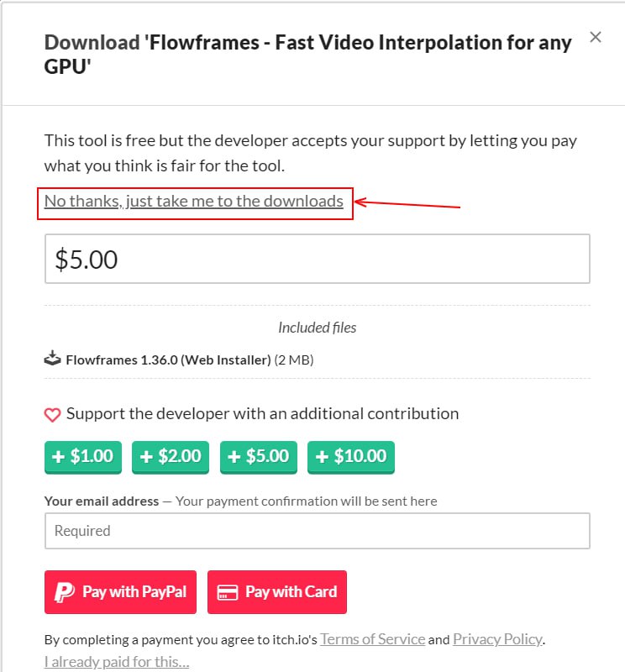
Task: Open the Privacy Policy link
Action: coord(497,639)
